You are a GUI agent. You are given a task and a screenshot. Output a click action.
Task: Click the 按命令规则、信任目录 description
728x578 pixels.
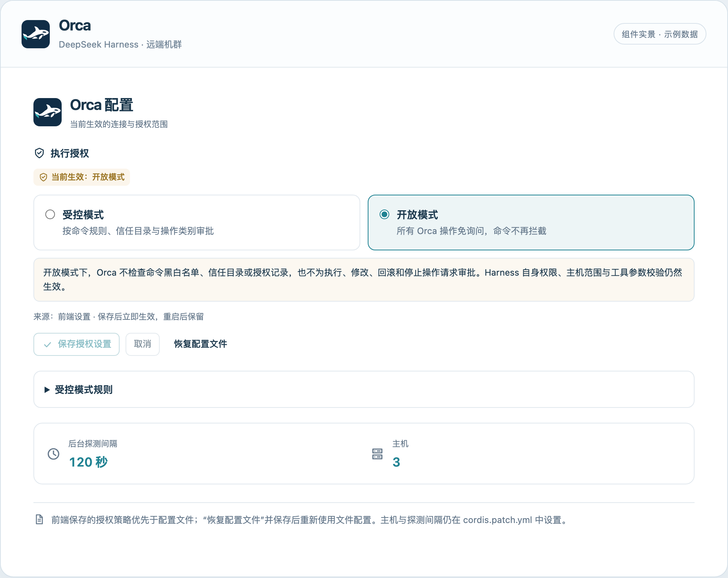138,231
